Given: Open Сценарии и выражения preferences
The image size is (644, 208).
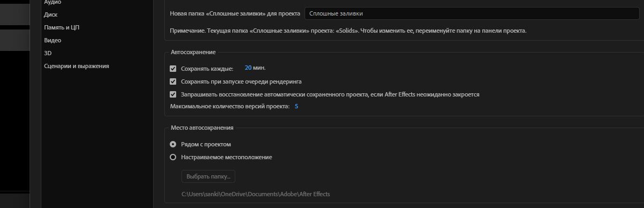Looking at the screenshot, I should coord(76,65).
